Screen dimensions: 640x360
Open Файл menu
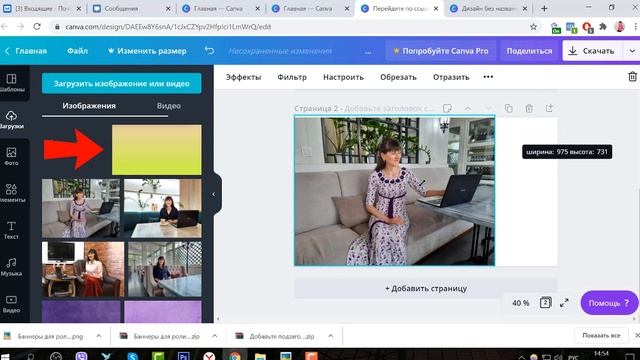click(x=78, y=51)
